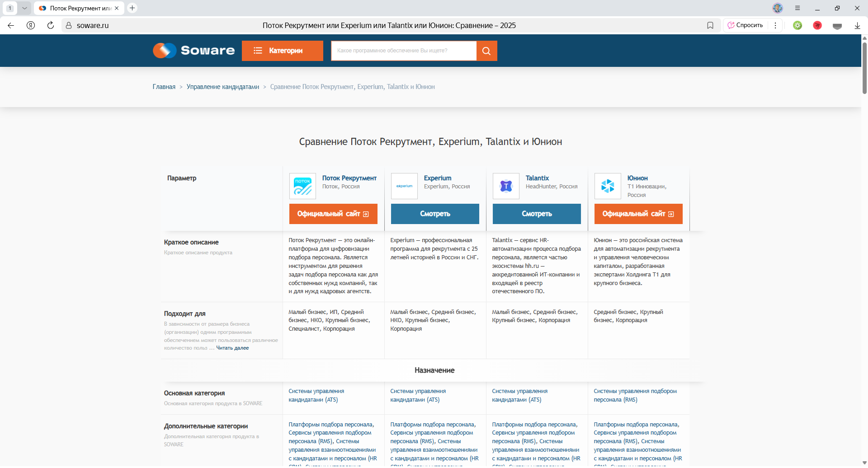Screen dimensions: 868x468
Task: Click the Soware logo in header
Action: coord(194,51)
